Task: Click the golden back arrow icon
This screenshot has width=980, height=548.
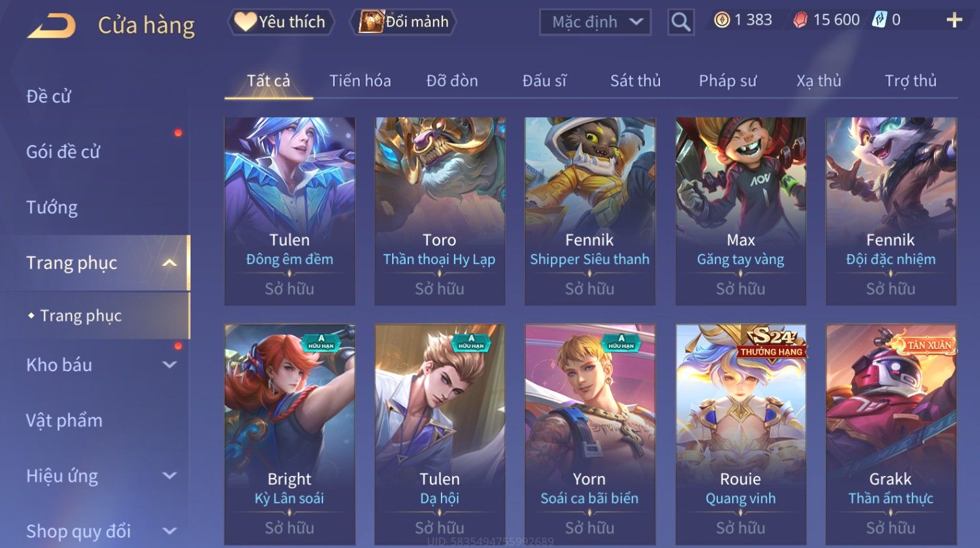Action: (x=51, y=25)
